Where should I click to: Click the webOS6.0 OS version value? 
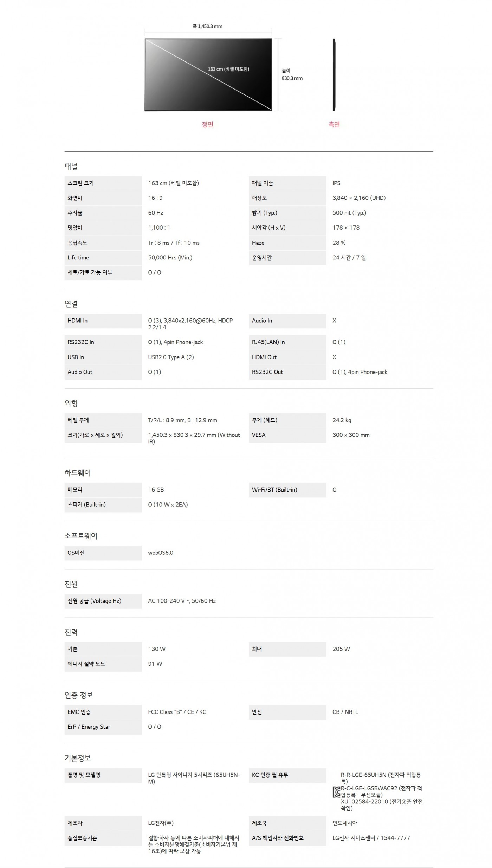161,553
